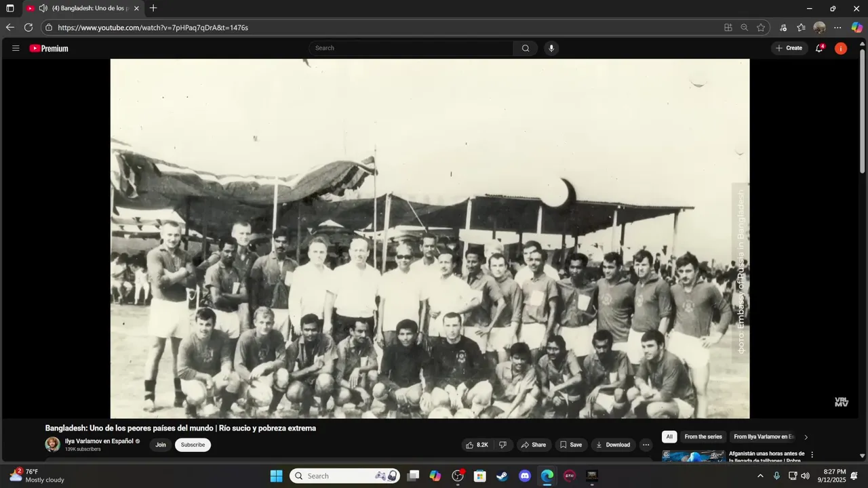Viewport: 868px width, 488px height.
Task: Click the zoom-out magnifier in address bar
Action: click(745, 28)
